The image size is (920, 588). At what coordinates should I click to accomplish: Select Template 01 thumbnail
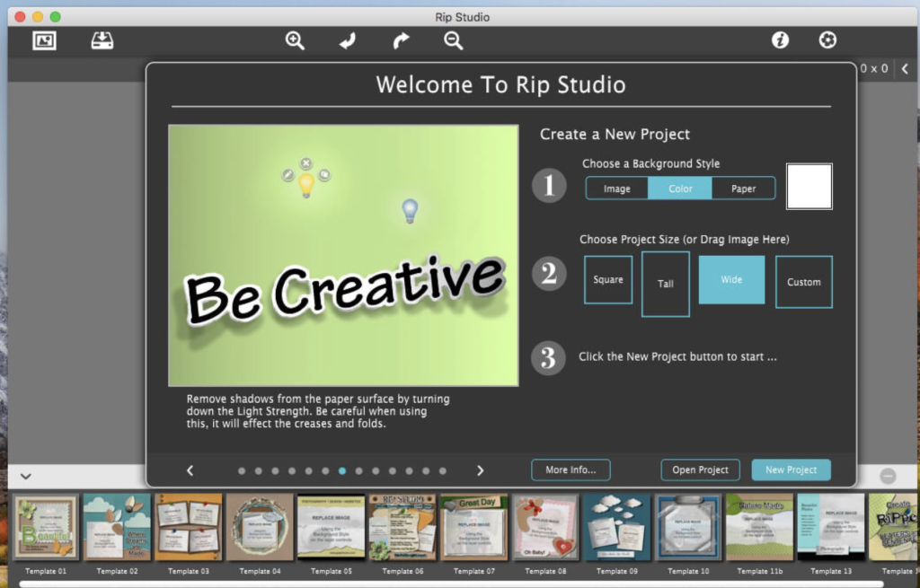(46, 528)
